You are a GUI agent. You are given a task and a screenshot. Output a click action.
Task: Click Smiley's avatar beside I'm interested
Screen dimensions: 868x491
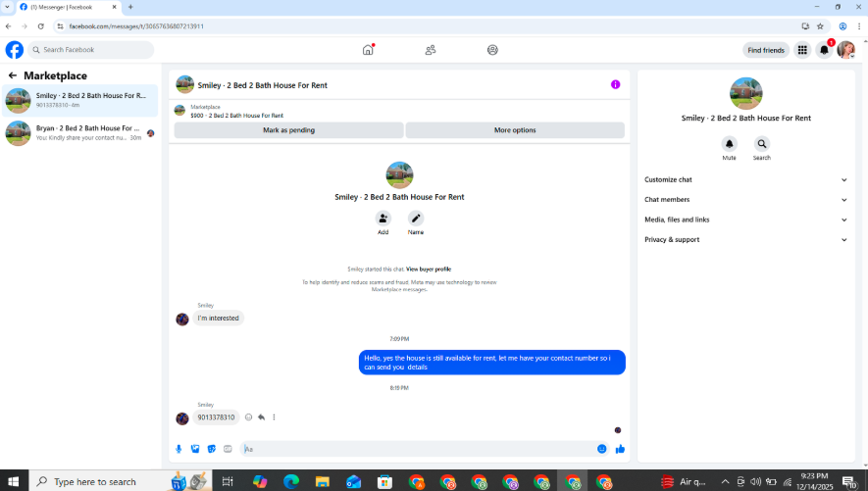coord(182,319)
